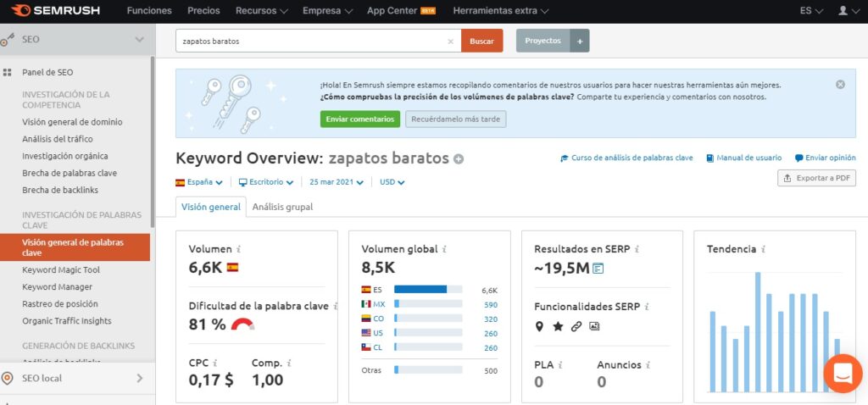Click the Anuncios info icon
This screenshot has width=868, height=405.
pos(648,365)
